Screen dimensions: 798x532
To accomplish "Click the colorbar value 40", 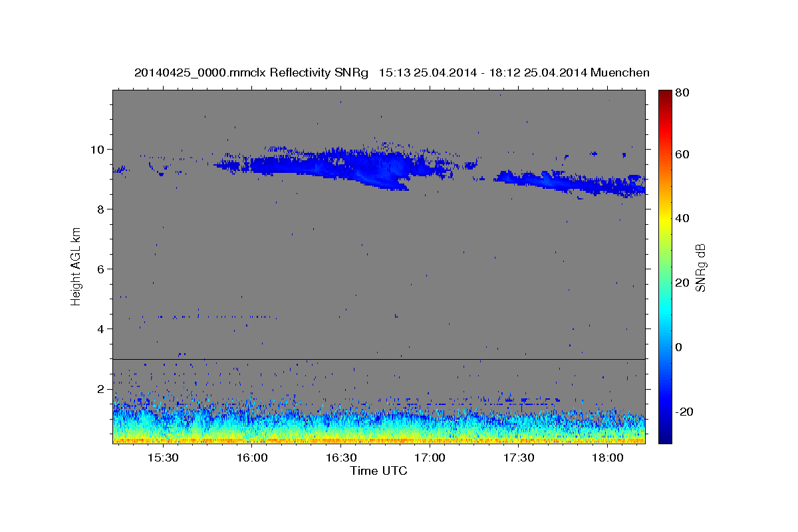I will coord(683,218).
